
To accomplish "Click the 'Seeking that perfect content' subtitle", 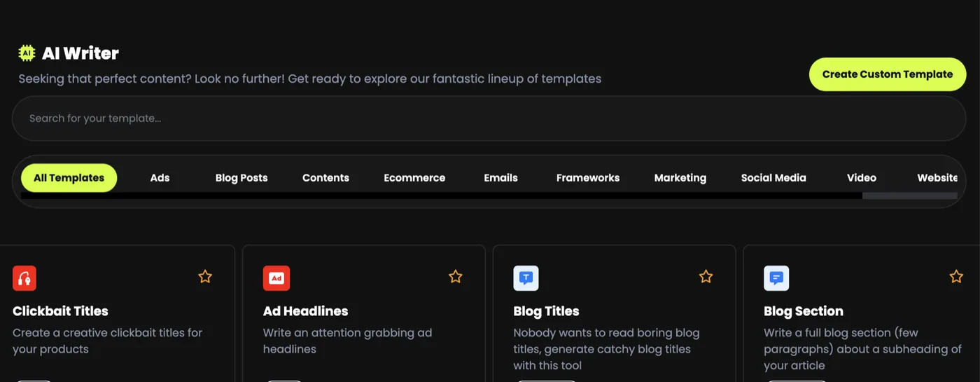I will (x=310, y=79).
